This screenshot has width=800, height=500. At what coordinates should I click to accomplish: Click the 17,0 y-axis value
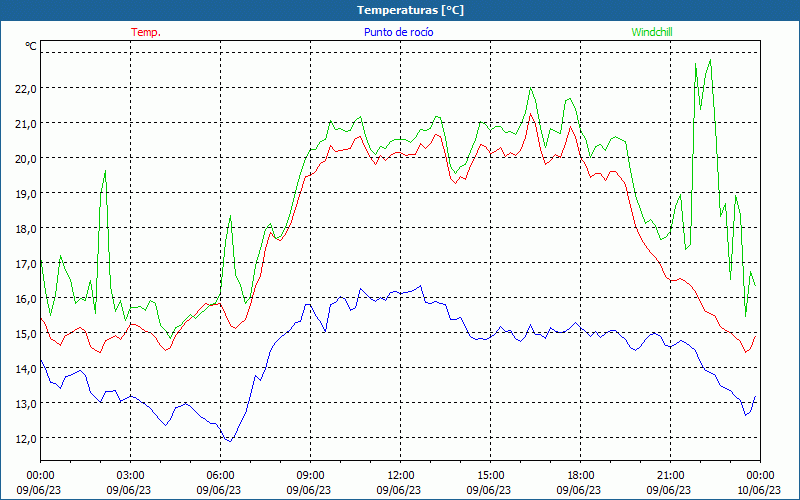(x=26, y=264)
